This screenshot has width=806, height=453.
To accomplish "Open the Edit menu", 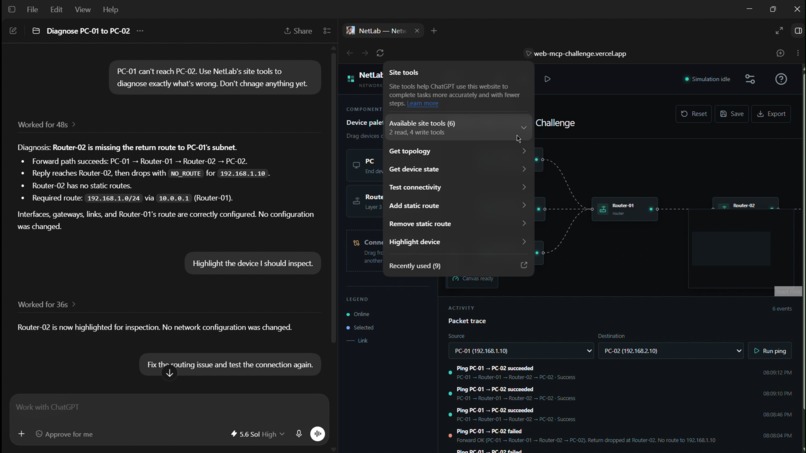I will 56,9.
